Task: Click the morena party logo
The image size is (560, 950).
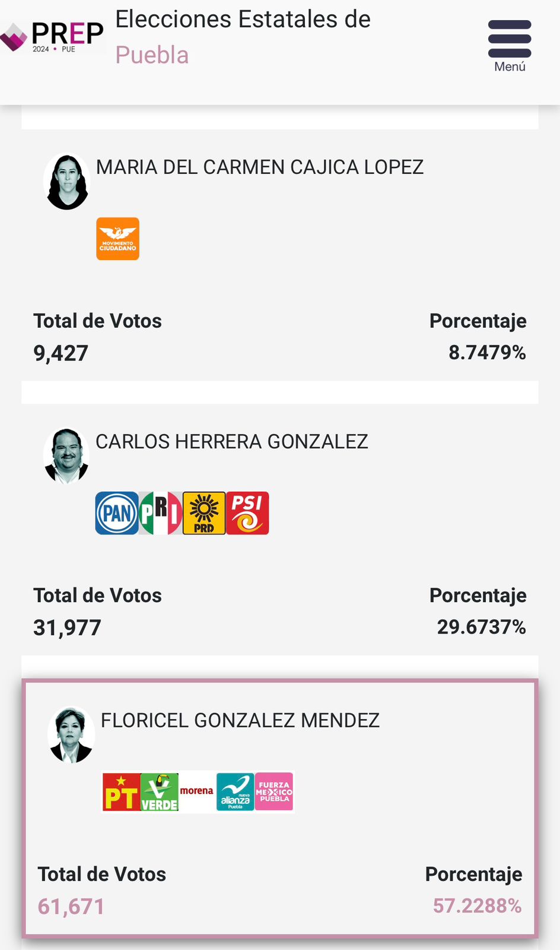Action: (x=197, y=792)
